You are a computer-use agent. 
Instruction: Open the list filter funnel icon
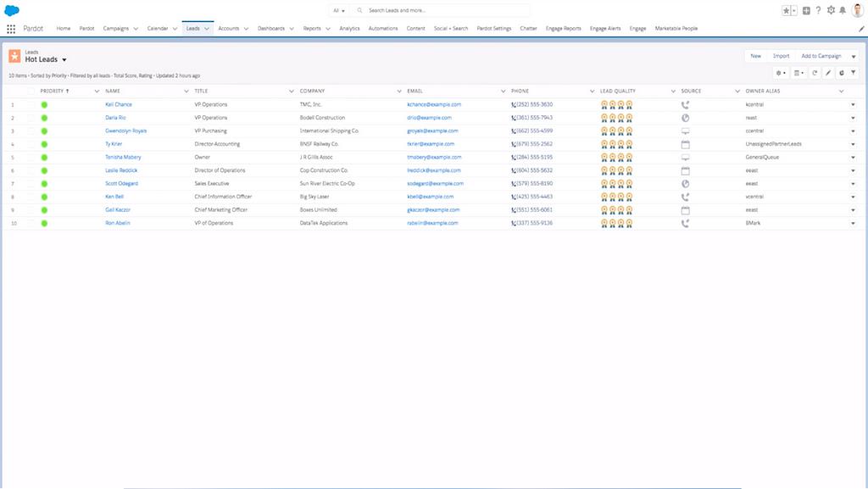(854, 73)
